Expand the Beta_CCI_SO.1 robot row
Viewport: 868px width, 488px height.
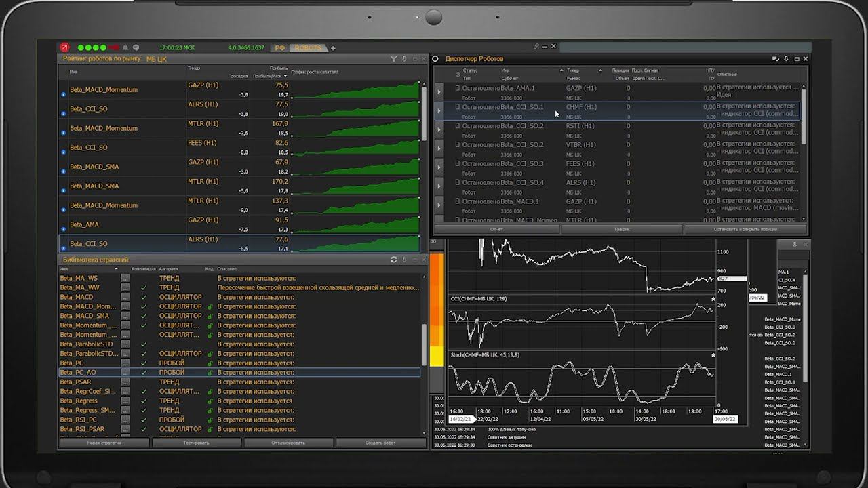click(439, 111)
